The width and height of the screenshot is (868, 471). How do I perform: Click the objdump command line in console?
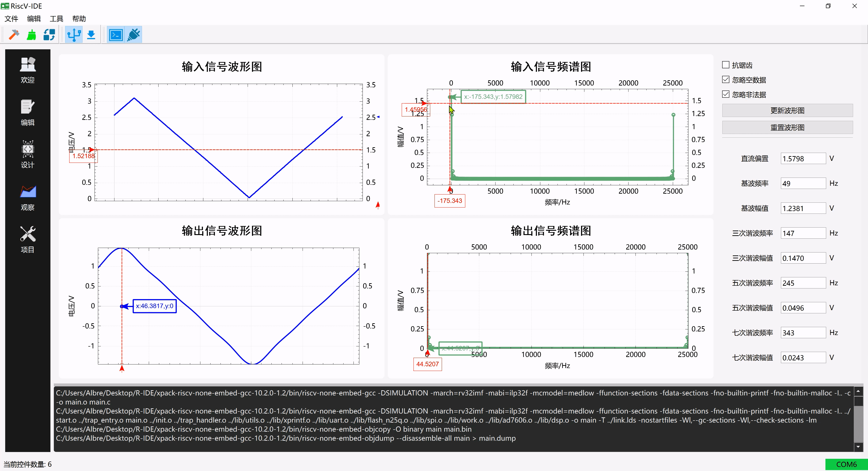click(x=286, y=438)
